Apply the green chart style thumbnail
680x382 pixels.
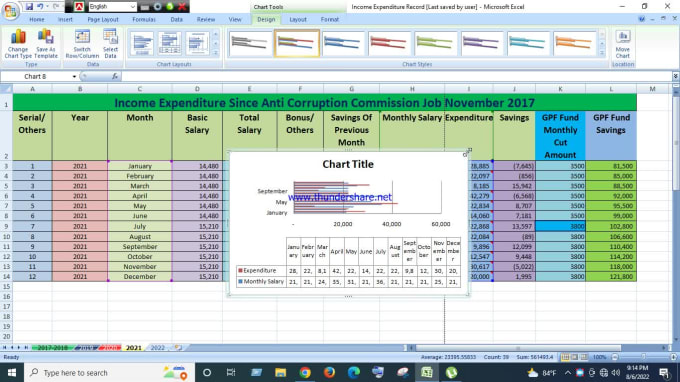pyautogui.click(x=435, y=43)
